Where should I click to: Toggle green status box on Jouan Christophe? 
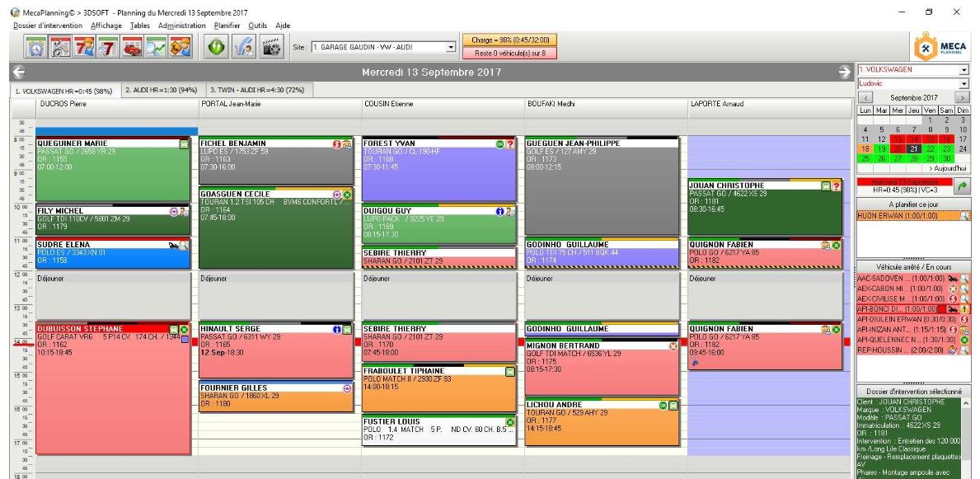click(x=825, y=186)
